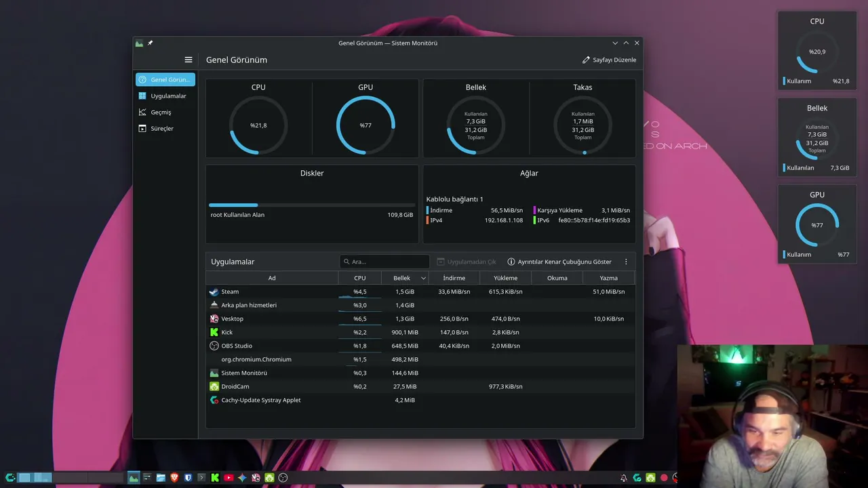Click the muted notifications bell in system tray
Image resolution: width=868 pixels, height=488 pixels.
pos(623,478)
